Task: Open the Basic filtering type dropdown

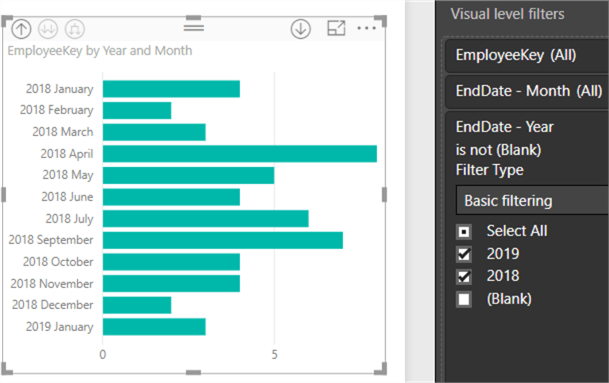Action: [532, 200]
